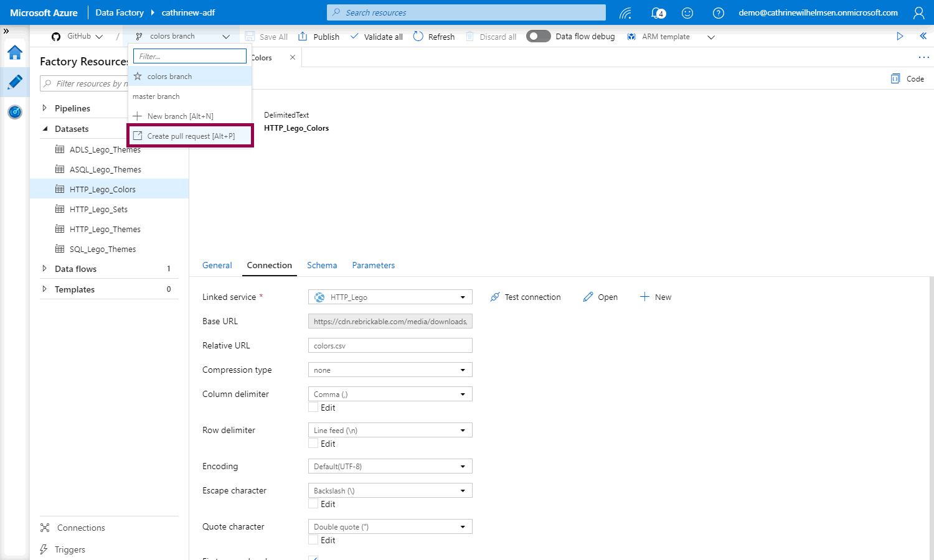Click the Code button
934x560 pixels.
click(908, 78)
